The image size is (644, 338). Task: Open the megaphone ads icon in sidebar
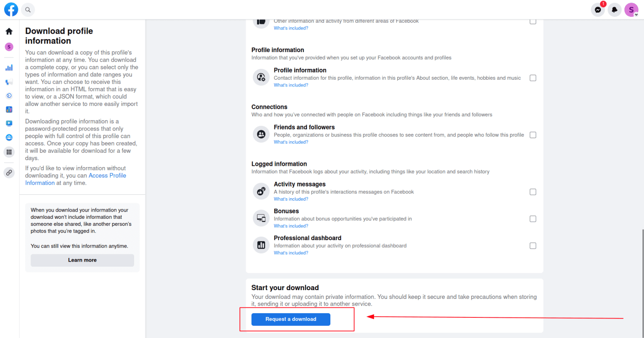tap(9, 81)
